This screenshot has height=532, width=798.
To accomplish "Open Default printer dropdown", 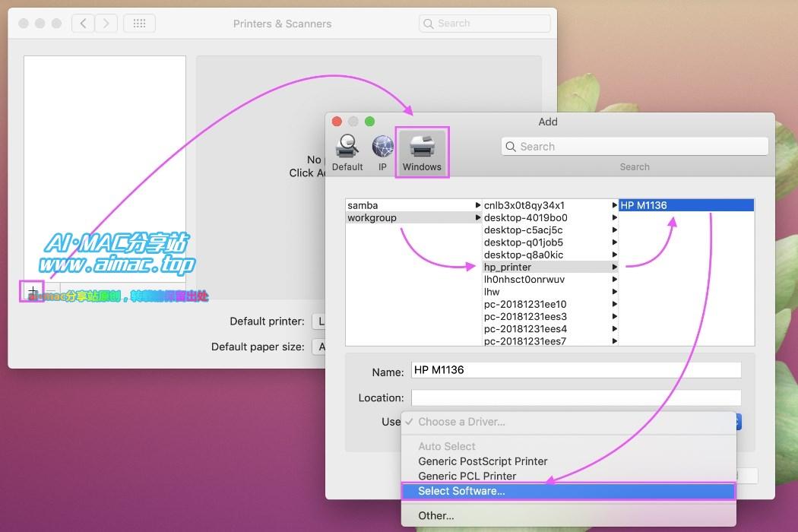I will (318, 321).
